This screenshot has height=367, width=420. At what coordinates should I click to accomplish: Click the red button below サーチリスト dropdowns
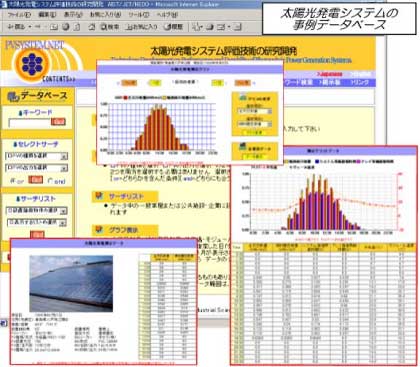click(x=37, y=235)
